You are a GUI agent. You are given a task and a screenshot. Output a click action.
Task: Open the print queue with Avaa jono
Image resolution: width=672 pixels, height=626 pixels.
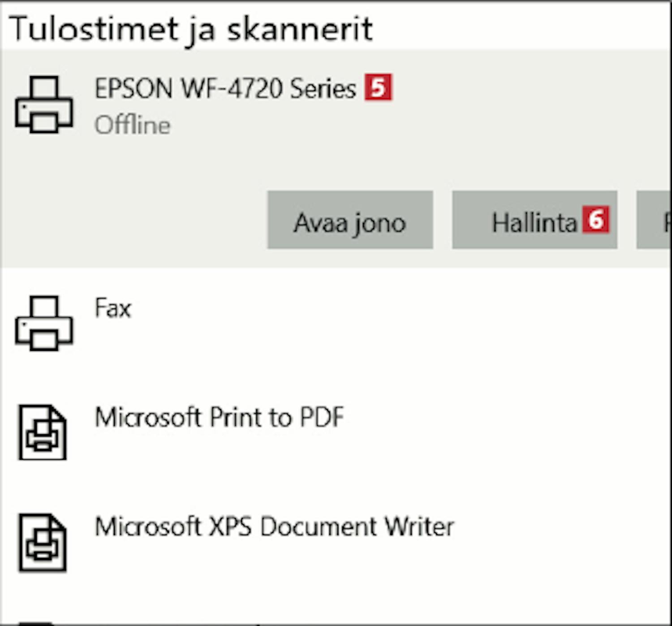pos(350,220)
